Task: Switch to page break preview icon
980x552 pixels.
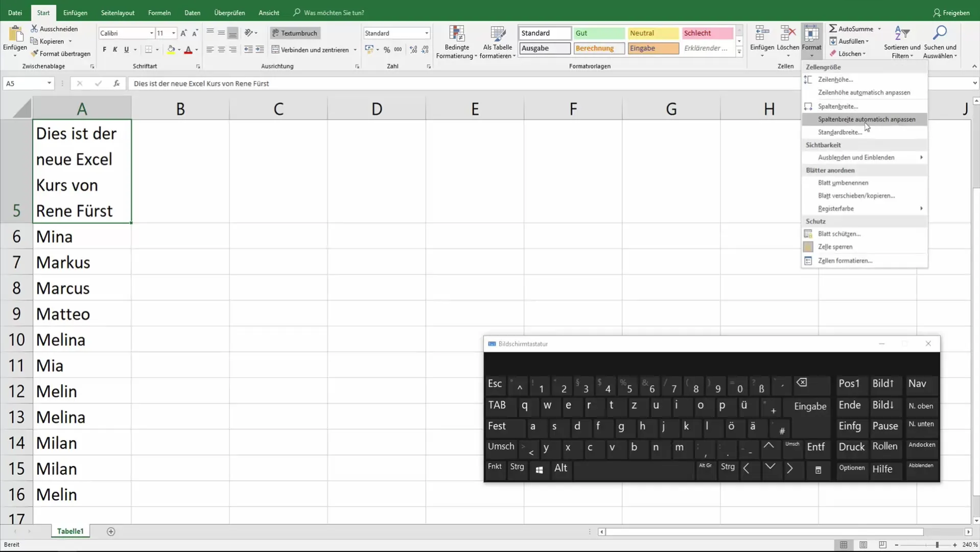Action: (x=882, y=545)
